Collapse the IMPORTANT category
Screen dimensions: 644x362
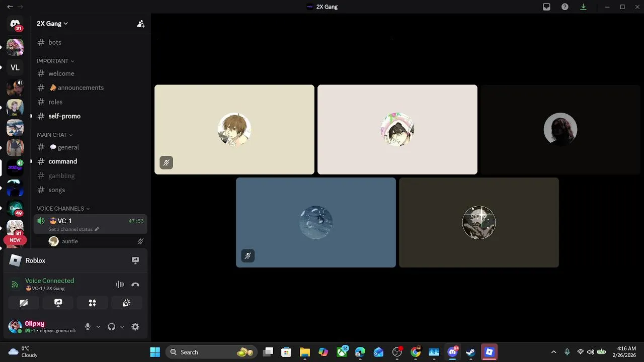click(55, 61)
